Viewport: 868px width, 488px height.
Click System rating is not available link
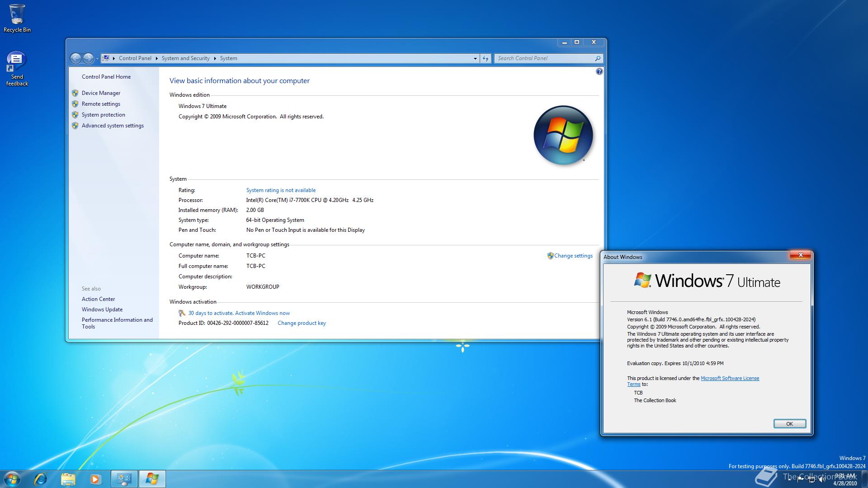(x=281, y=190)
